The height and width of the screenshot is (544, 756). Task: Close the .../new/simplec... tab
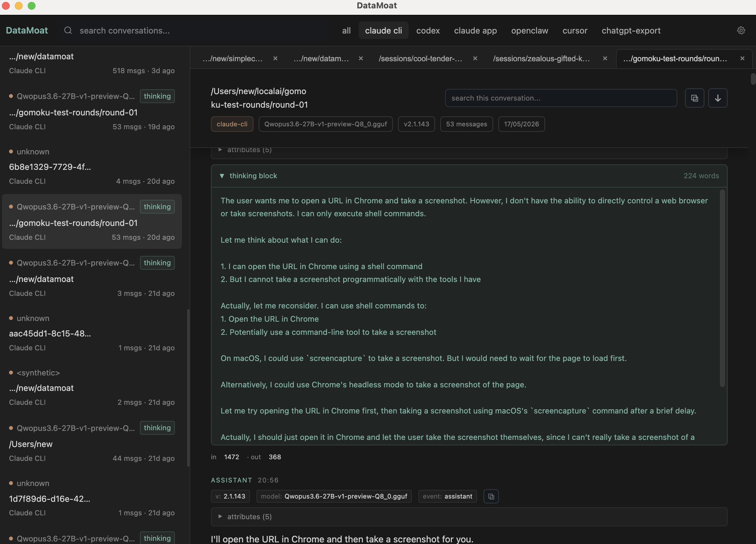coord(275,58)
